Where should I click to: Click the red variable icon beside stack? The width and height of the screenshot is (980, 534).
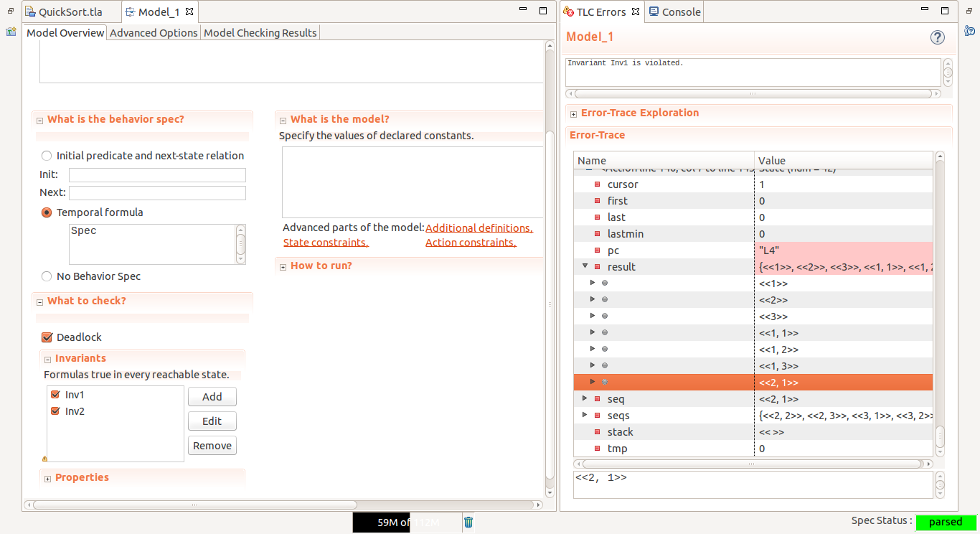tap(597, 432)
